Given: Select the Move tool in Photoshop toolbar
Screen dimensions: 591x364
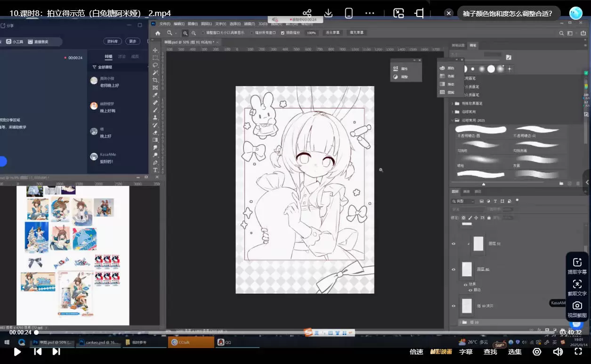Looking at the screenshot, I should point(155,50).
